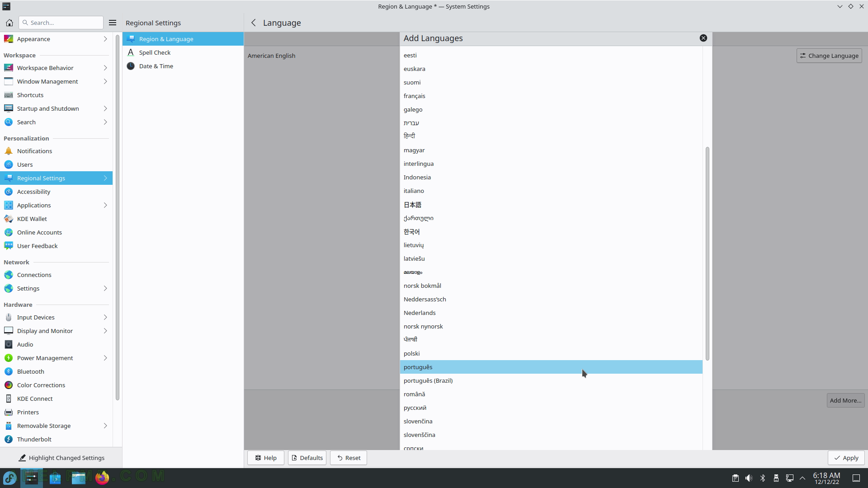Click the Notifications bell icon
The image size is (868, 488).
click(9, 151)
